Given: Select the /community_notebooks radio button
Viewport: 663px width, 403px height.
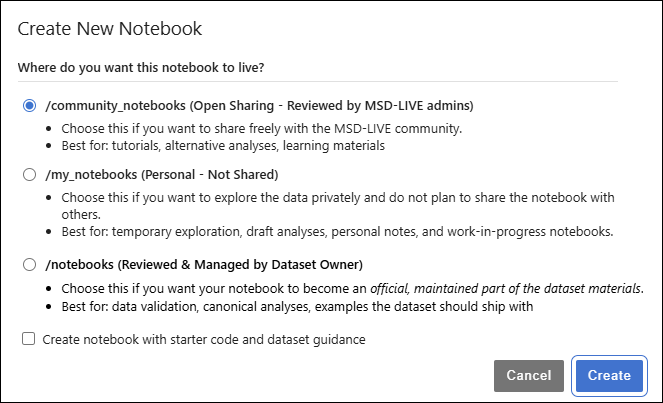Looking at the screenshot, I should (x=29, y=105).
